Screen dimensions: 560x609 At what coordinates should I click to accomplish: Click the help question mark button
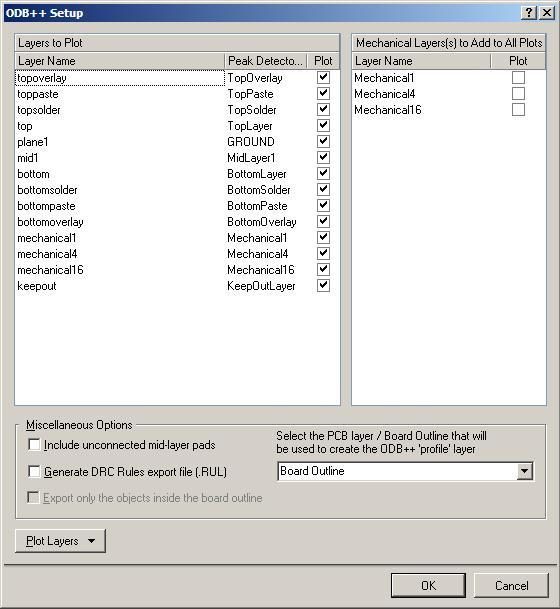click(529, 13)
